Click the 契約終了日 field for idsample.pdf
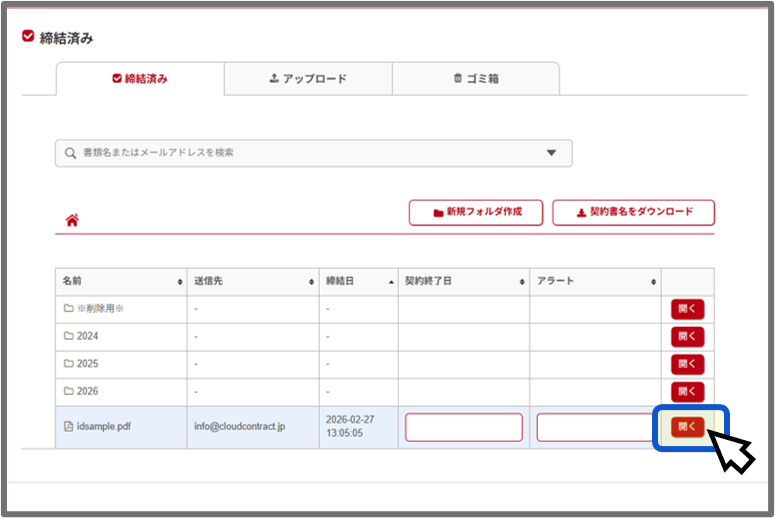This screenshot has width=775, height=518. [x=464, y=427]
